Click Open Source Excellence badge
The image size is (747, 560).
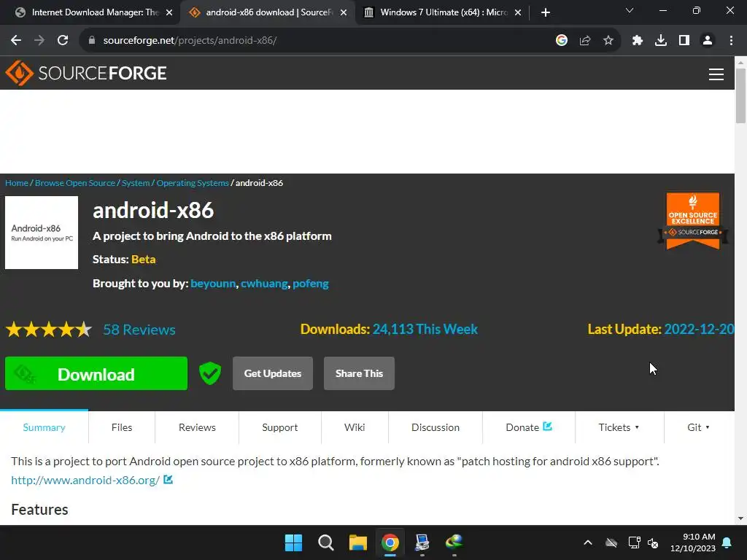693,221
